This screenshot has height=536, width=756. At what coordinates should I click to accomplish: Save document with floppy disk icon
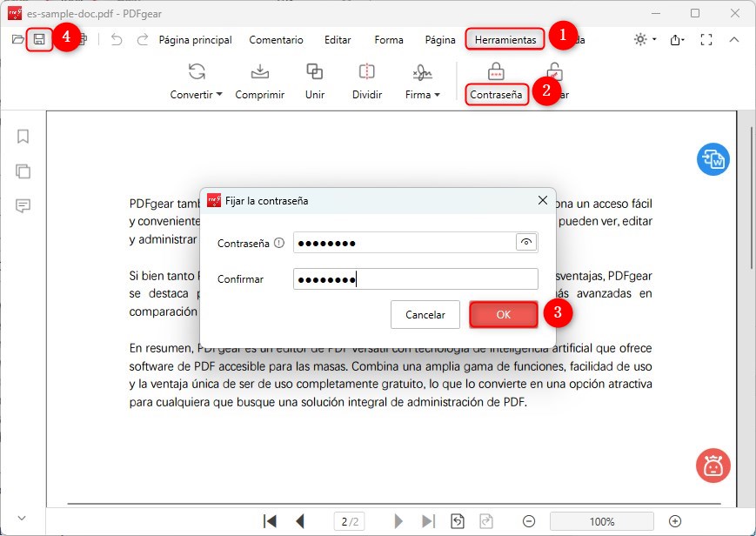tap(39, 39)
